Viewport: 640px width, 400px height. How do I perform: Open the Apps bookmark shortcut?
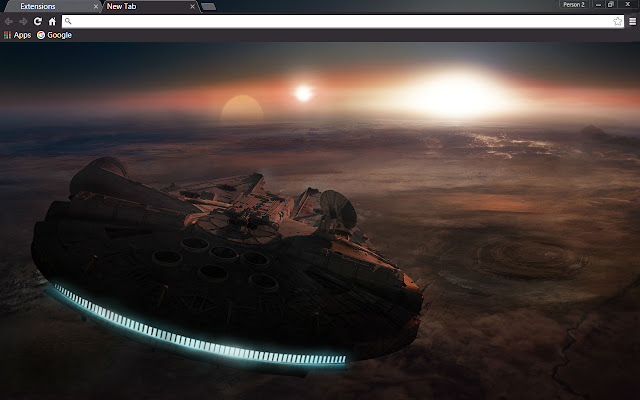(17, 35)
